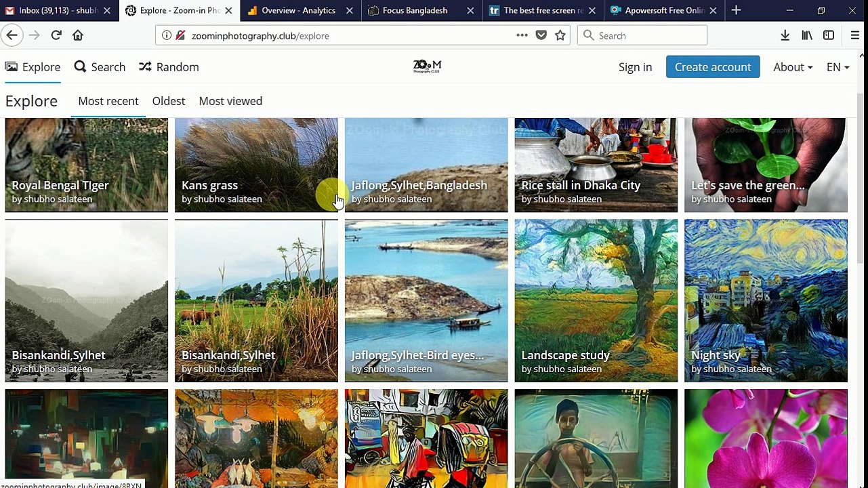Open the browser home page

(x=78, y=35)
